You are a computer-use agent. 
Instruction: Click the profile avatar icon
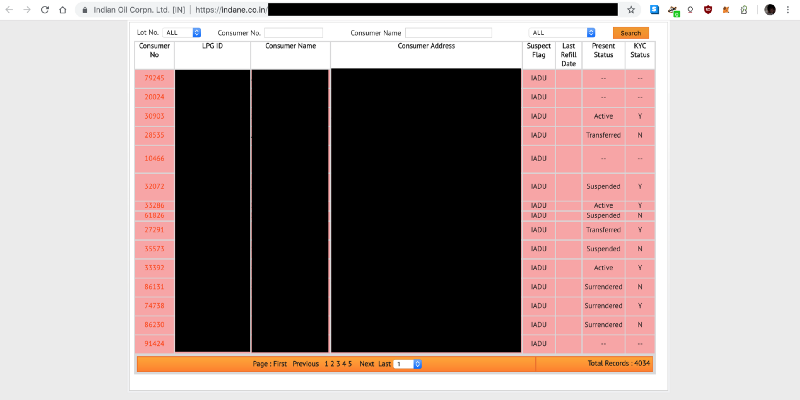(x=770, y=9)
